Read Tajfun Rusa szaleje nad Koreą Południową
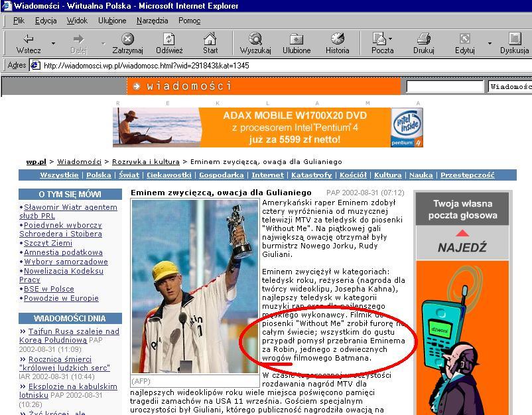The width and height of the screenshot is (532, 415). coord(69,335)
